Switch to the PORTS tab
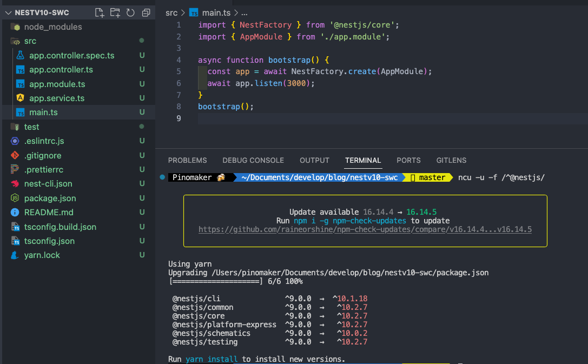 point(409,161)
